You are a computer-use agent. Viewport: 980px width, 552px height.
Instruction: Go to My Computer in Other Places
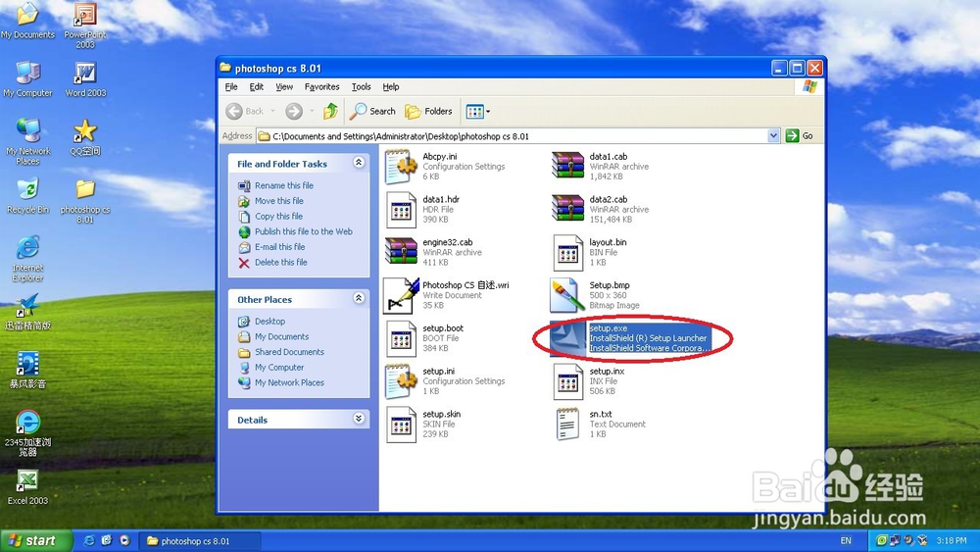[279, 368]
